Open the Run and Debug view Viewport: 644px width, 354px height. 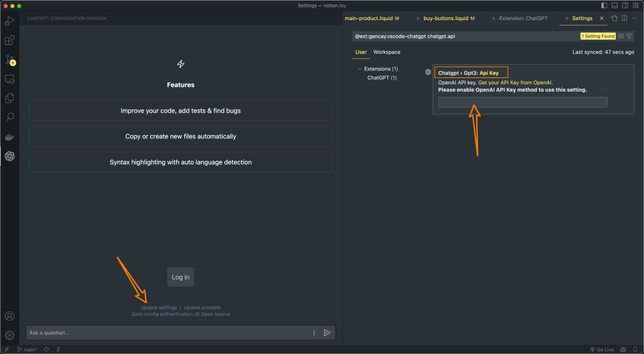pos(9,21)
